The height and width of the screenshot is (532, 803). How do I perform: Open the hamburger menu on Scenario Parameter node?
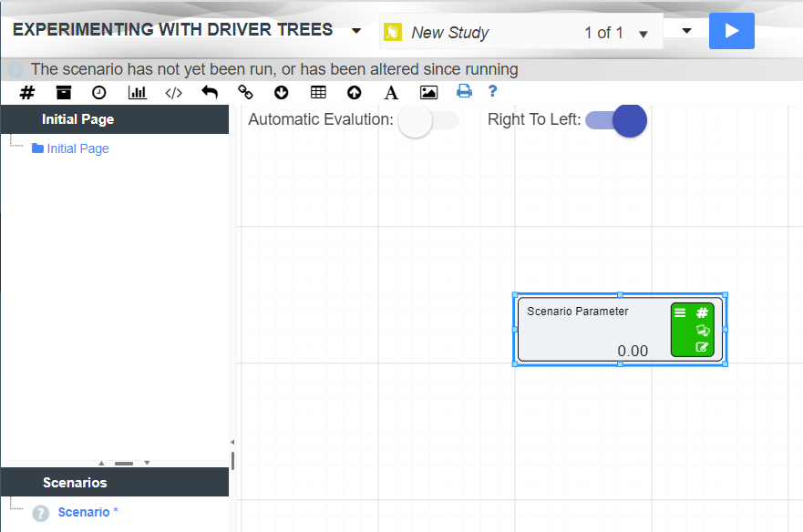point(680,312)
